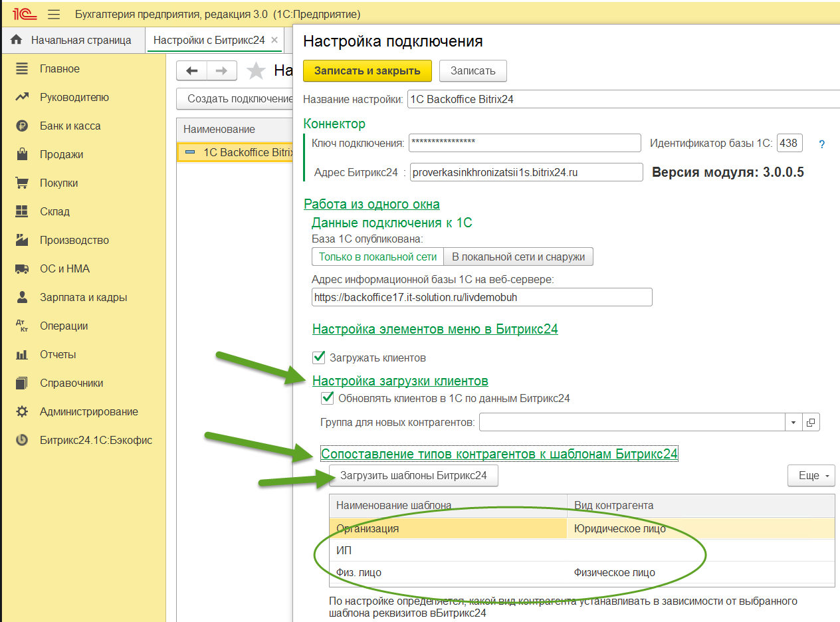Click into Ключ подключения field

tap(525, 143)
